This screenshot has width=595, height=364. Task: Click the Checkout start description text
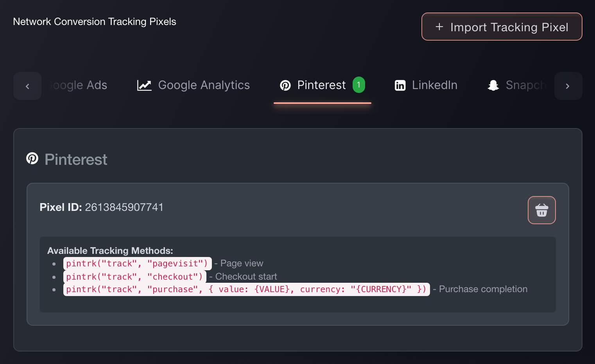click(x=246, y=277)
